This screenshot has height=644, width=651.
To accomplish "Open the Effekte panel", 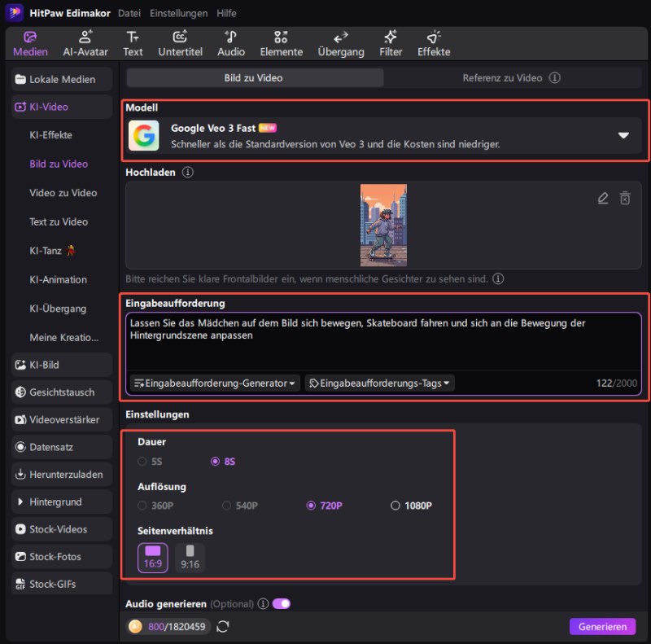I will click(x=434, y=44).
